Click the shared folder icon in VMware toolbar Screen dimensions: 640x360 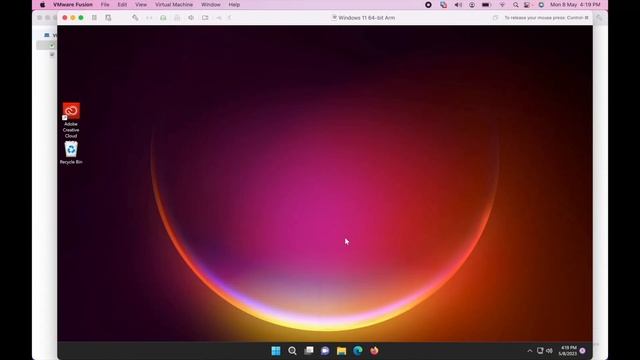pyautogui.click(x=205, y=18)
